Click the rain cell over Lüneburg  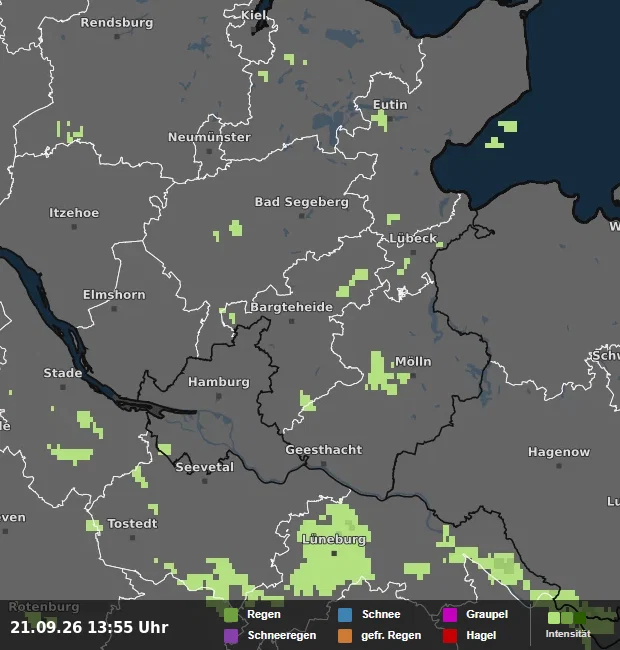pyautogui.click(x=332, y=553)
